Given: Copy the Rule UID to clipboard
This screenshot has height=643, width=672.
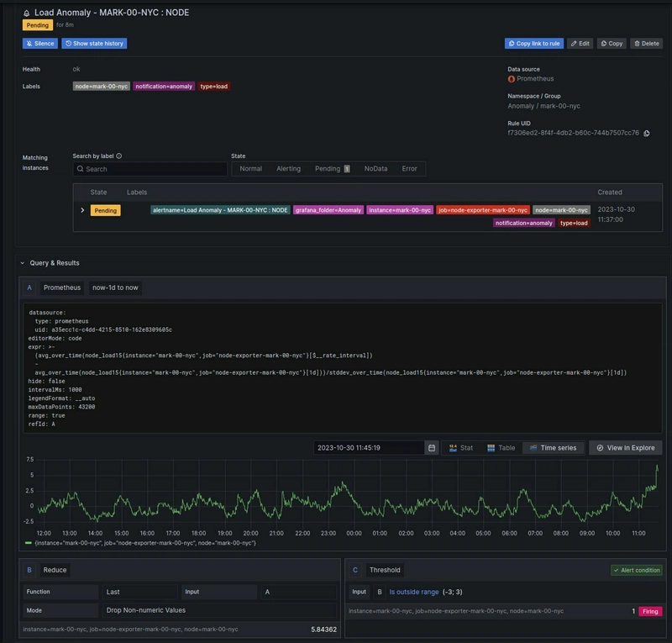Looking at the screenshot, I should point(646,133).
